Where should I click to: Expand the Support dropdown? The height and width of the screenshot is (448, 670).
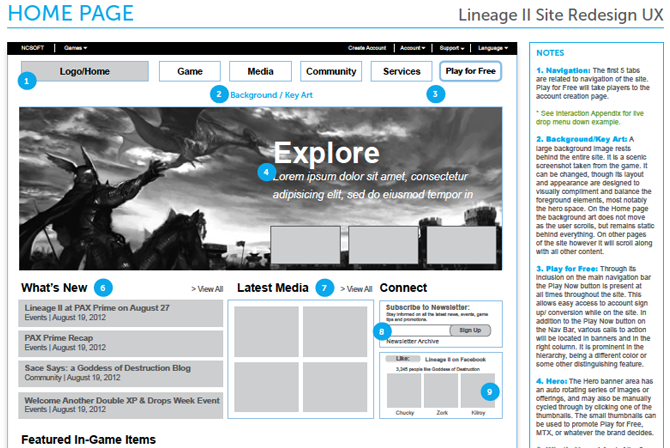(452, 48)
